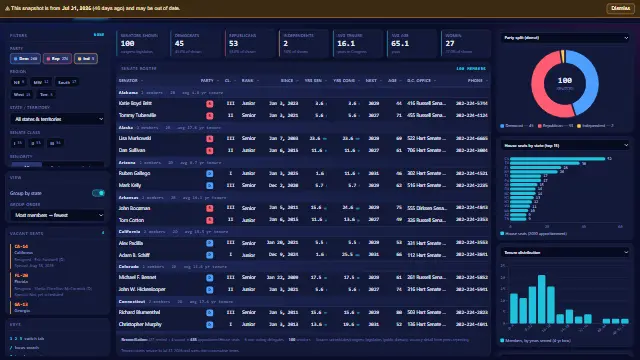The image size is (640, 360).
Task: Click the Democrat legend swatch under donut
Action: tap(502, 126)
